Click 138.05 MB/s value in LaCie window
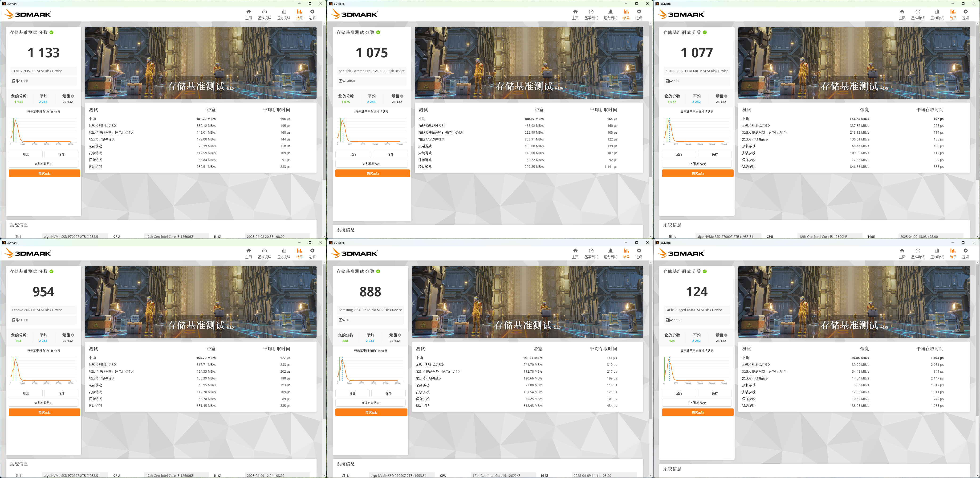This screenshot has height=478, width=980. (x=859, y=406)
